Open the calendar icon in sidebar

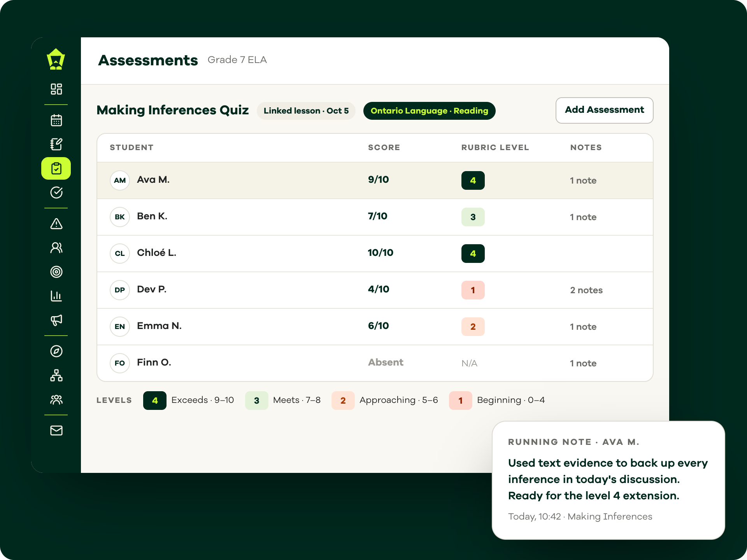click(x=56, y=120)
